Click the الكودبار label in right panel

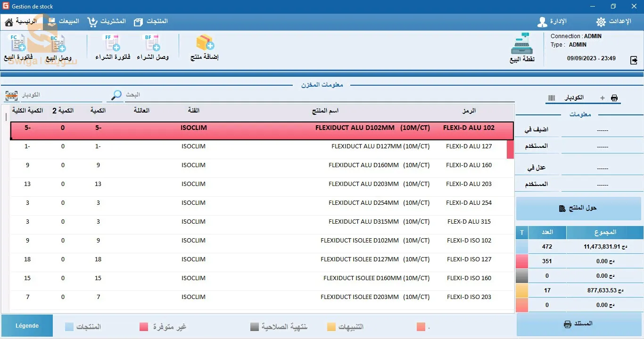pos(574,98)
